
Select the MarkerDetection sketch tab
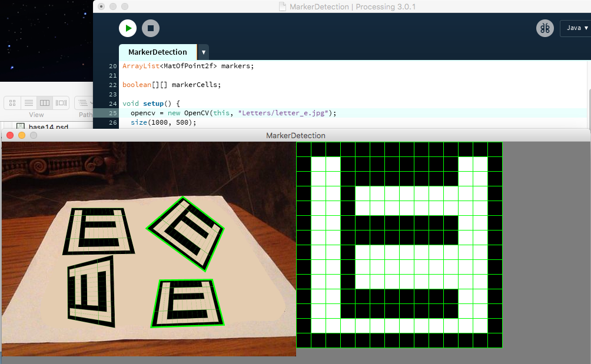click(157, 52)
